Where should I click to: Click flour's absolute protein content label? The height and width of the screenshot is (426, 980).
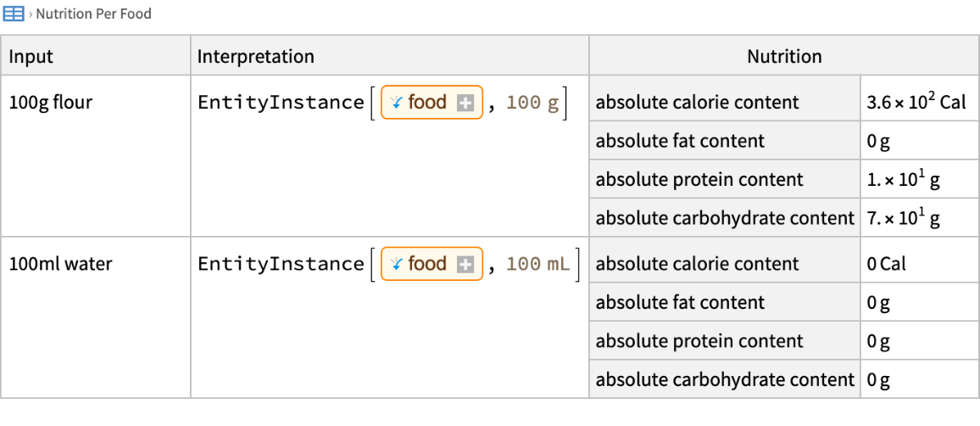click(699, 180)
